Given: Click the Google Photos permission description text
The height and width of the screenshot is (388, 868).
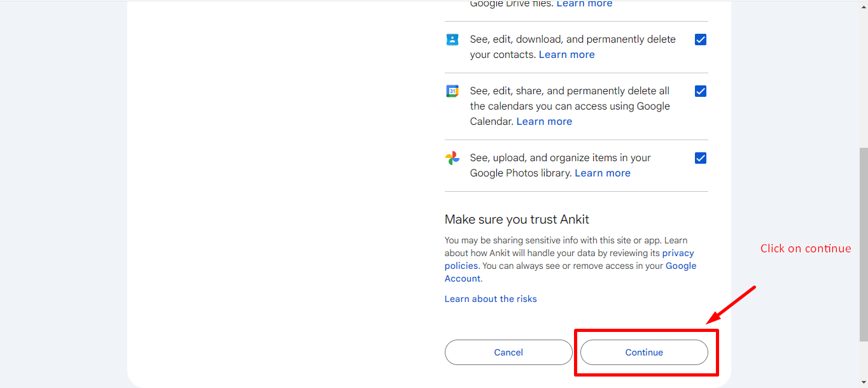Looking at the screenshot, I should coord(560,158).
